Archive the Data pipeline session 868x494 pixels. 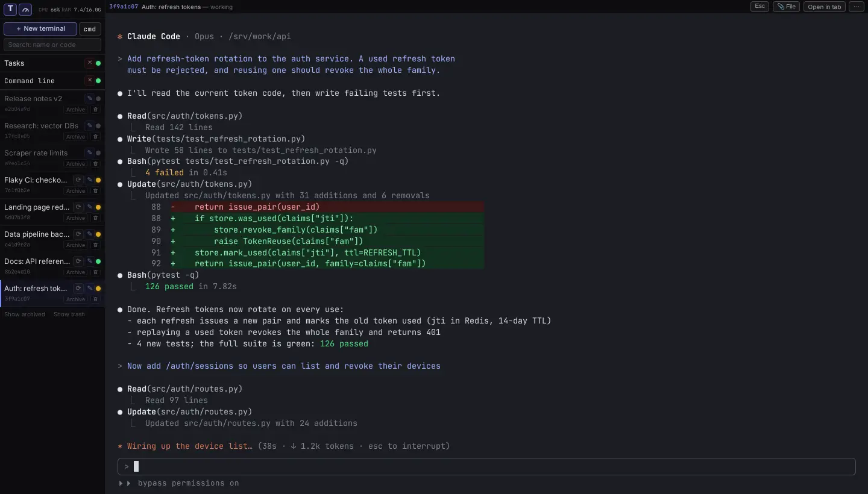tap(76, 245)
